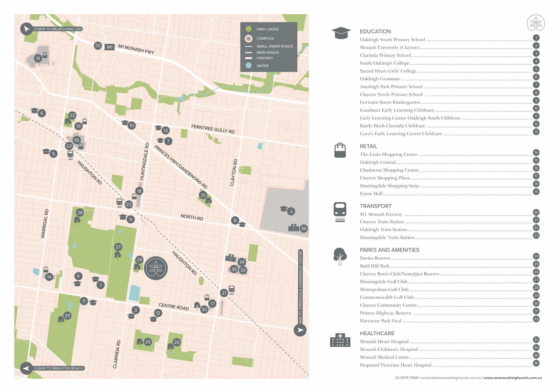The height and width of the screenshot is (392, 555).
Task: Select 'Sacred Heart Girls' College' entry
Action: click(x=450, y=71)
